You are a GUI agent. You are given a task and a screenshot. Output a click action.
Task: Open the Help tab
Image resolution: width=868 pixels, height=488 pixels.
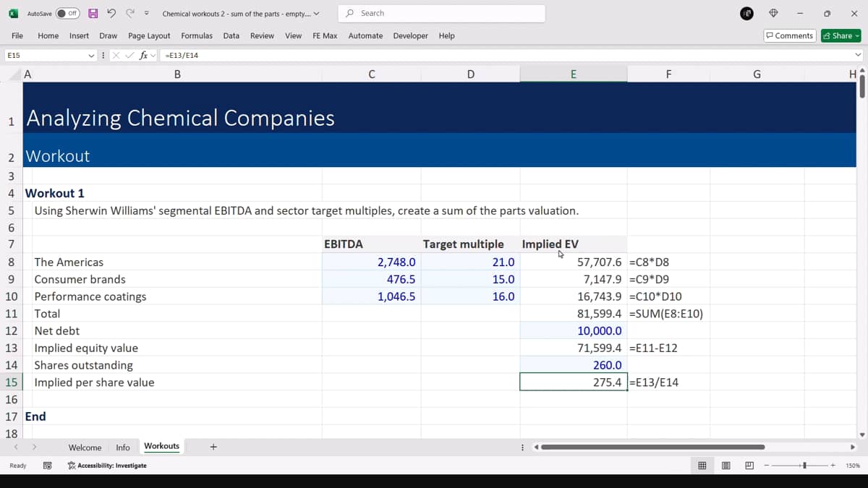tap(447, 35)
